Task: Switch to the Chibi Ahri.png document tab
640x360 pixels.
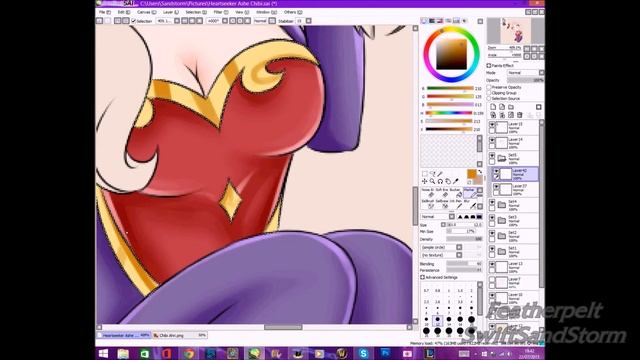Action: tap(180, 335)
